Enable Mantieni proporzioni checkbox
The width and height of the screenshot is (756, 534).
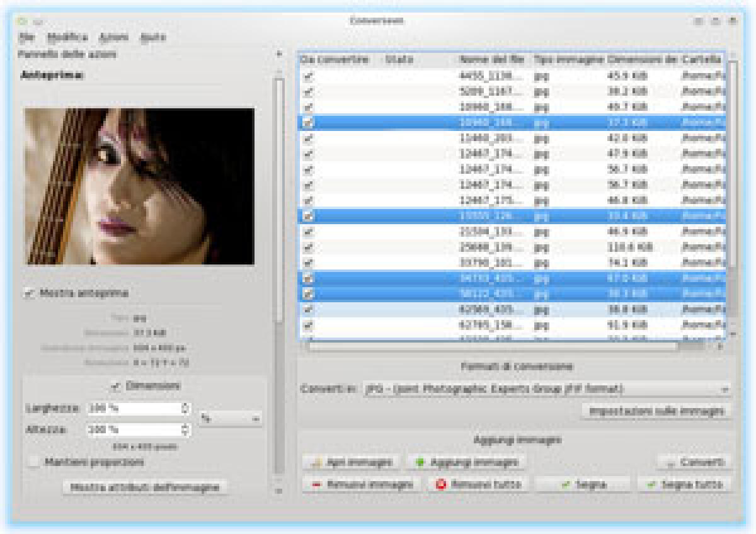point(34,462)
